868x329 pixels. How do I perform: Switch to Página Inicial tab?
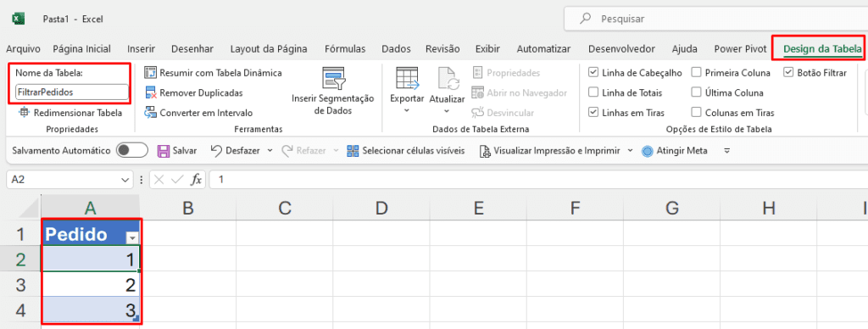coord(81,48)
